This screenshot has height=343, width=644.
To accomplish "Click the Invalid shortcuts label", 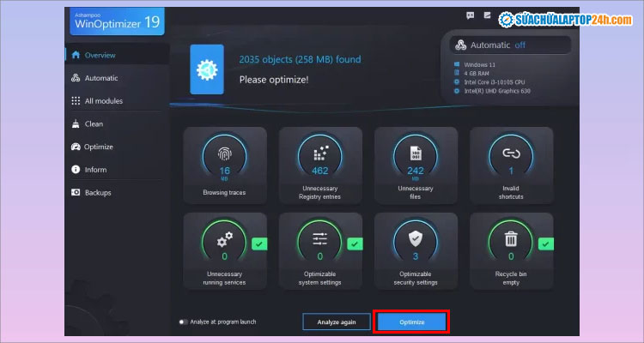I will (511, 192).
